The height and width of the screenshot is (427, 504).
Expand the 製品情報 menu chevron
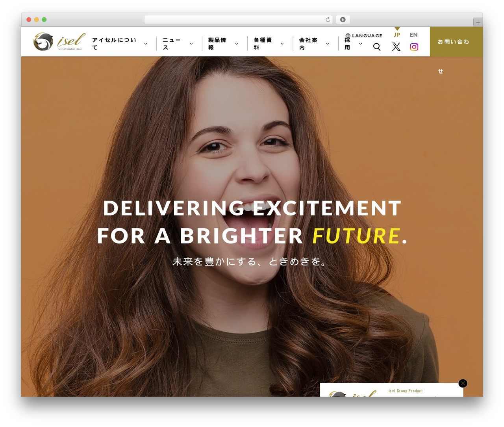point(237,44)
